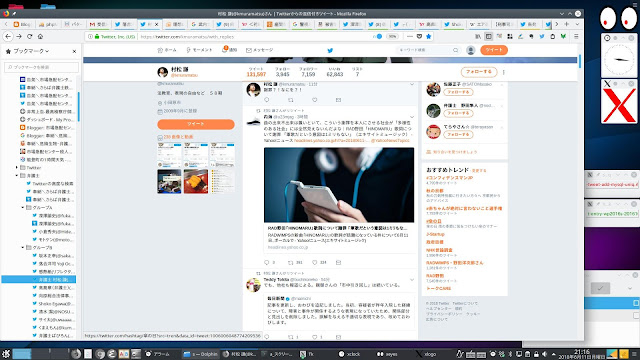The width and height of the screenshot is (640, 360).
Task: Switch to the Gmail browser tab
Action: pyautogui.click(x=98, y=24)
